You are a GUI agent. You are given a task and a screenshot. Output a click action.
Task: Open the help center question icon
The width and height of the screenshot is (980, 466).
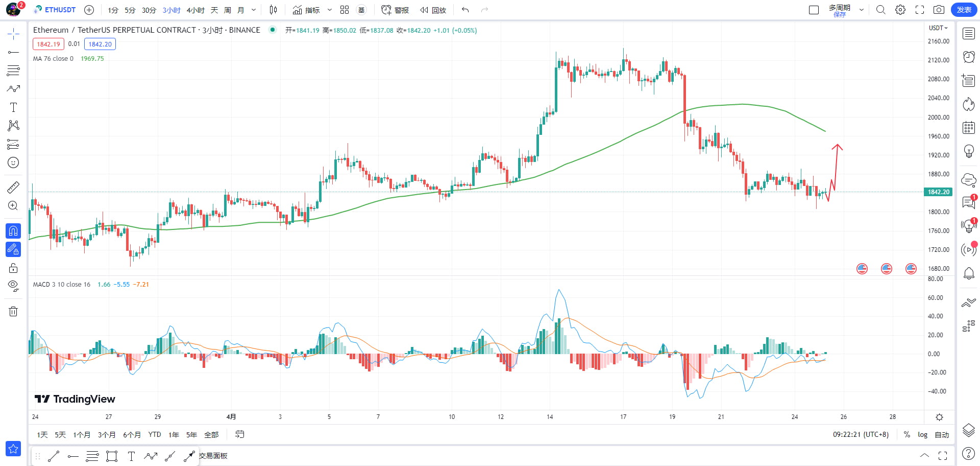(968, 453)
